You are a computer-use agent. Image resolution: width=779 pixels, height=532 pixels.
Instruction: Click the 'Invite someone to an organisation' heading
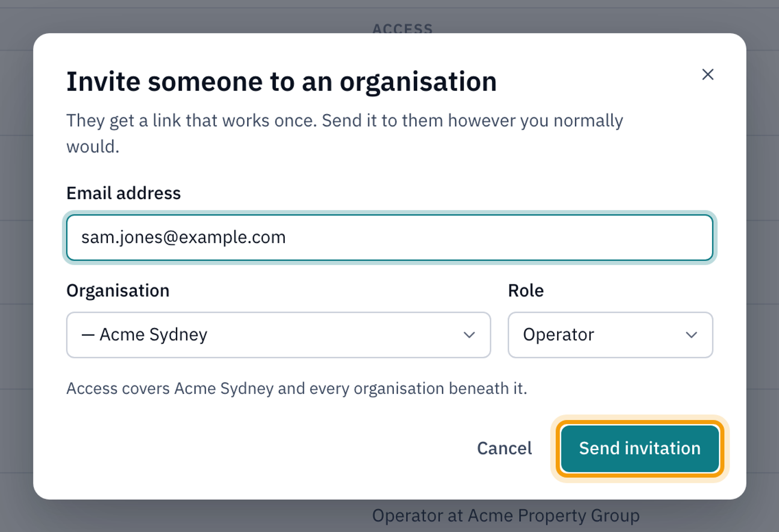282,82
